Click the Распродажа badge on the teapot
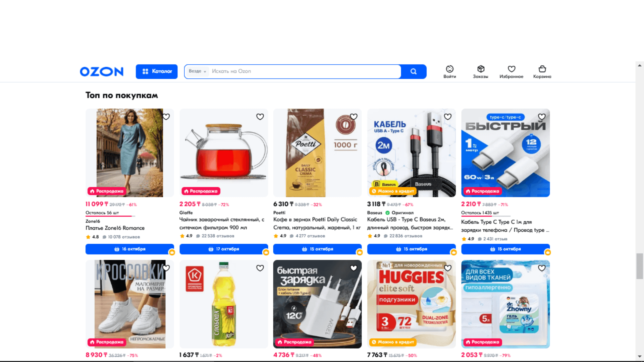 coord(201,191)
